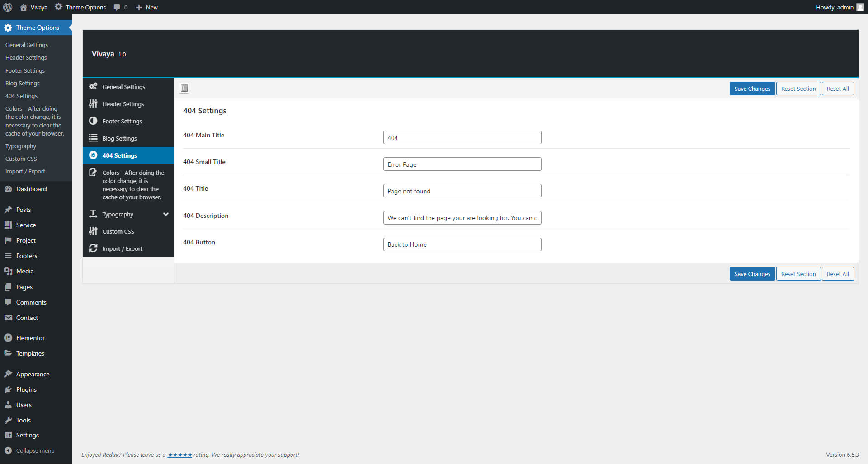Click the five-star rating link

click(x=180, y=455)
